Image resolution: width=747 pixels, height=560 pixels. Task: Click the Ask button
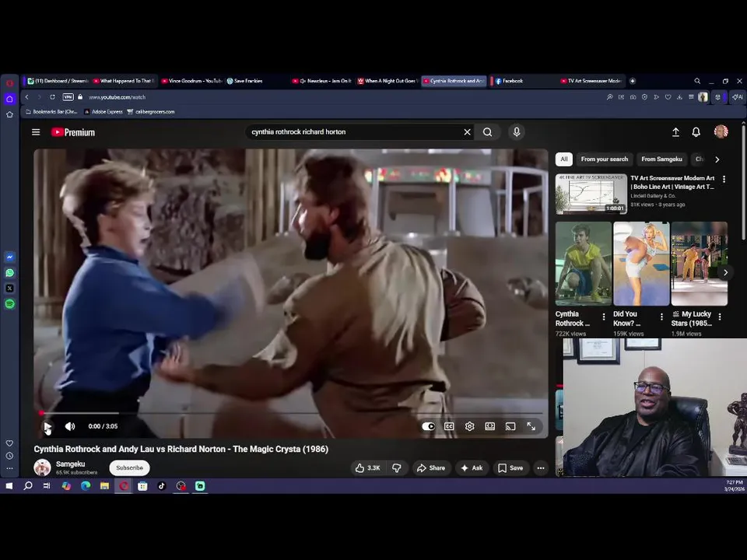[472, 468]
